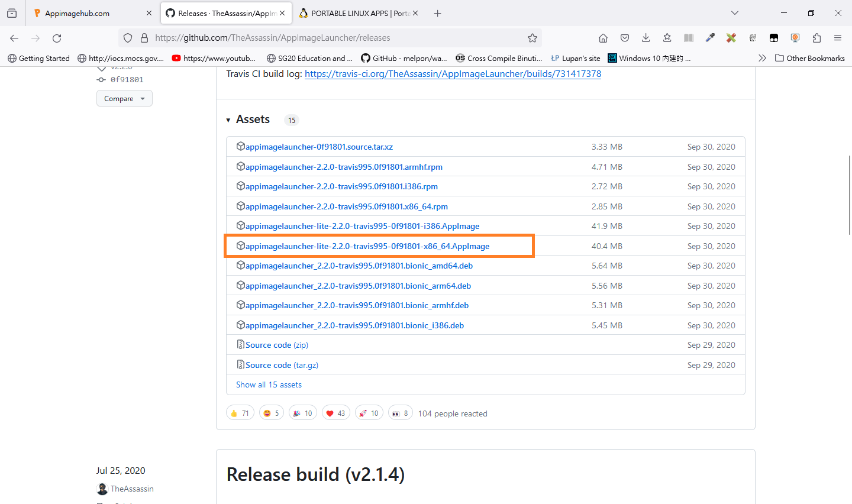Click the shield tracking-protection icon
Screen dimensions: 852x504
coord(128,37)
